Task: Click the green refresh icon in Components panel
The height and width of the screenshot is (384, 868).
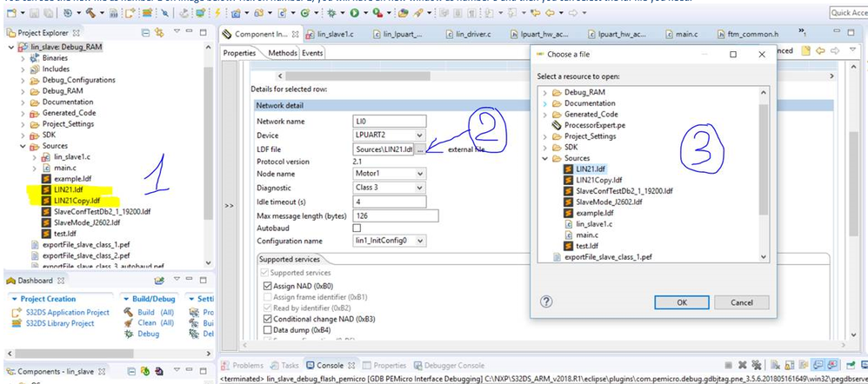Action: [145, 371]
